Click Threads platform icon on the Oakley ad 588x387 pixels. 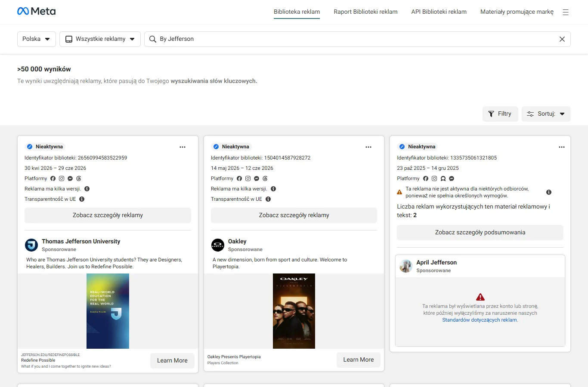(x=265, y=178)
